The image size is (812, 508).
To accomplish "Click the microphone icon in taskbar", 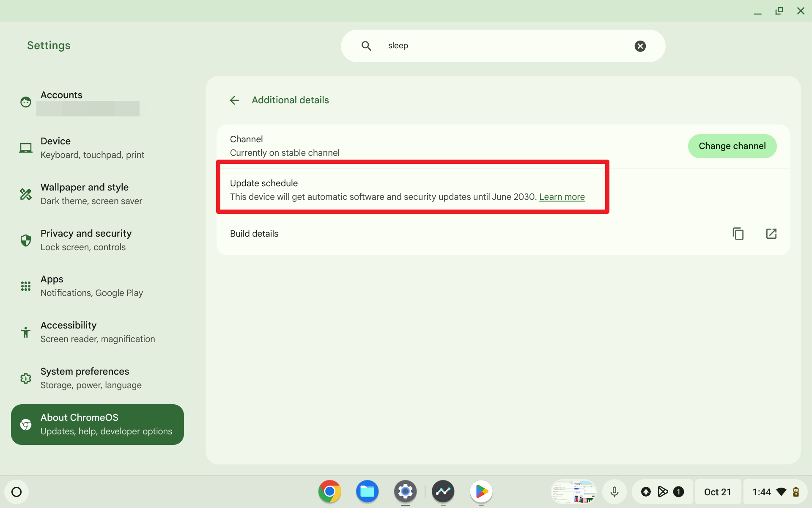I will [614, 491].
